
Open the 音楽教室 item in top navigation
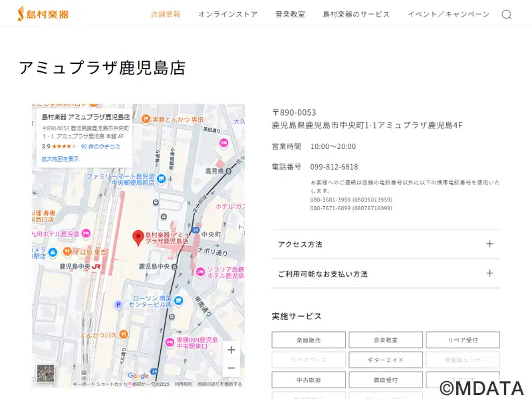pos(290,14)
